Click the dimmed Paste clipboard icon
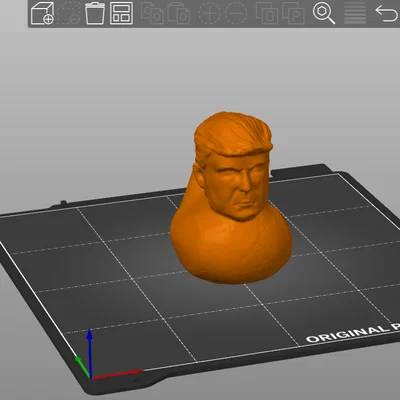This screenshot has width=400, height=400. [179, 13]
